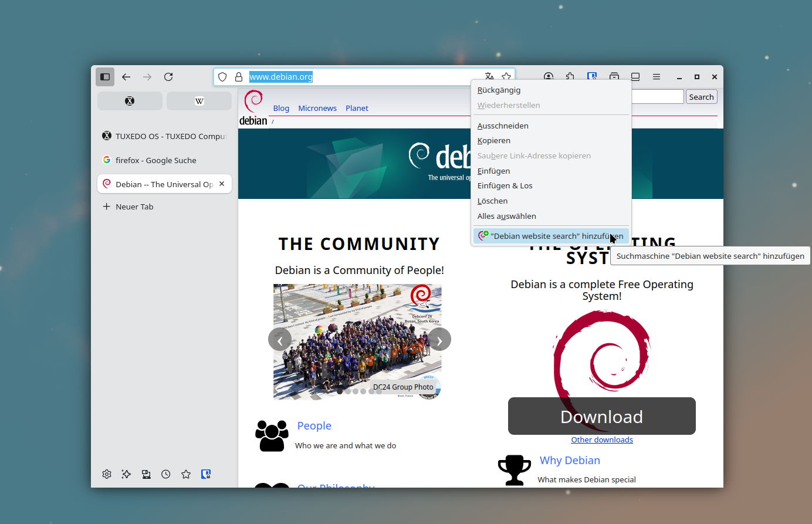Click the Debian Search button
The image size is (812, 524).
point(702,97)
